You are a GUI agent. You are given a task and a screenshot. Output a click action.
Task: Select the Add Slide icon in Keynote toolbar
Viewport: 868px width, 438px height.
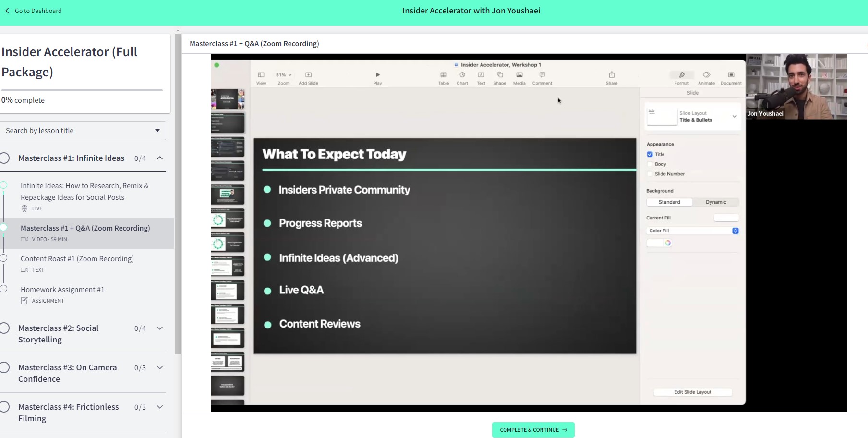[x=308, y=76]
